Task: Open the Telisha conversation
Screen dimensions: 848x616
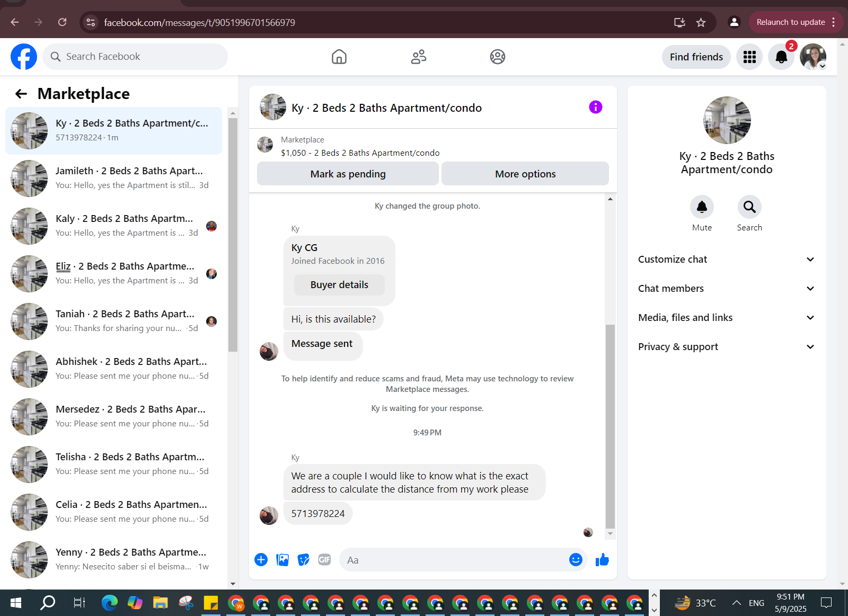Action: 114,465
